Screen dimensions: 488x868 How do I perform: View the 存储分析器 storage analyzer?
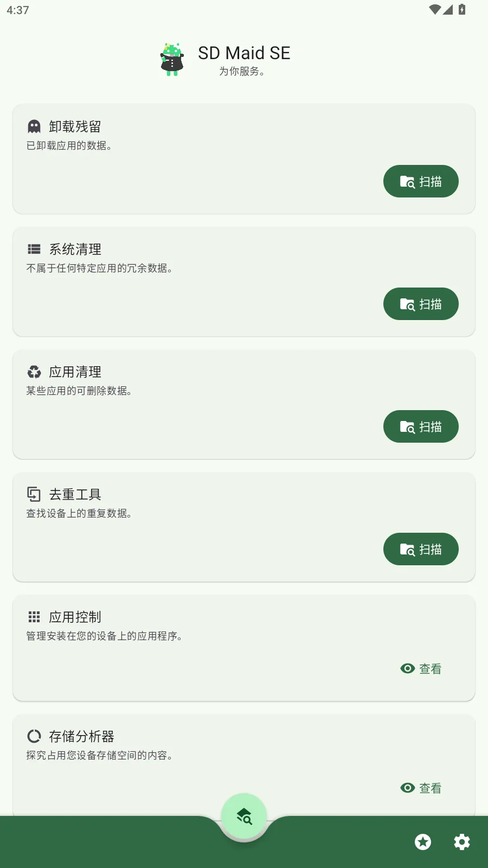(x=421, y=788)
